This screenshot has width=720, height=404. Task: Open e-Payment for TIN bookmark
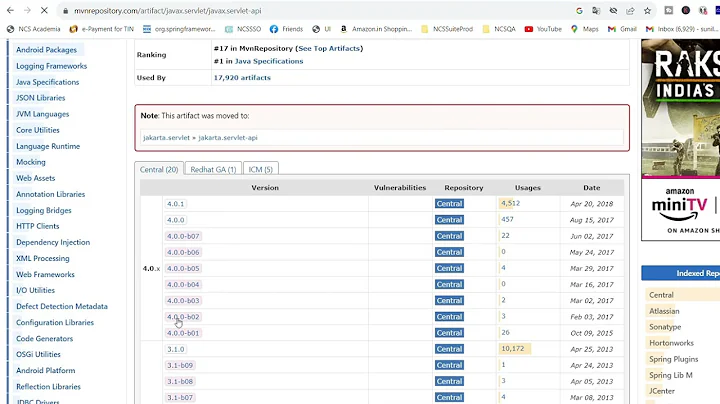(101, 29)
